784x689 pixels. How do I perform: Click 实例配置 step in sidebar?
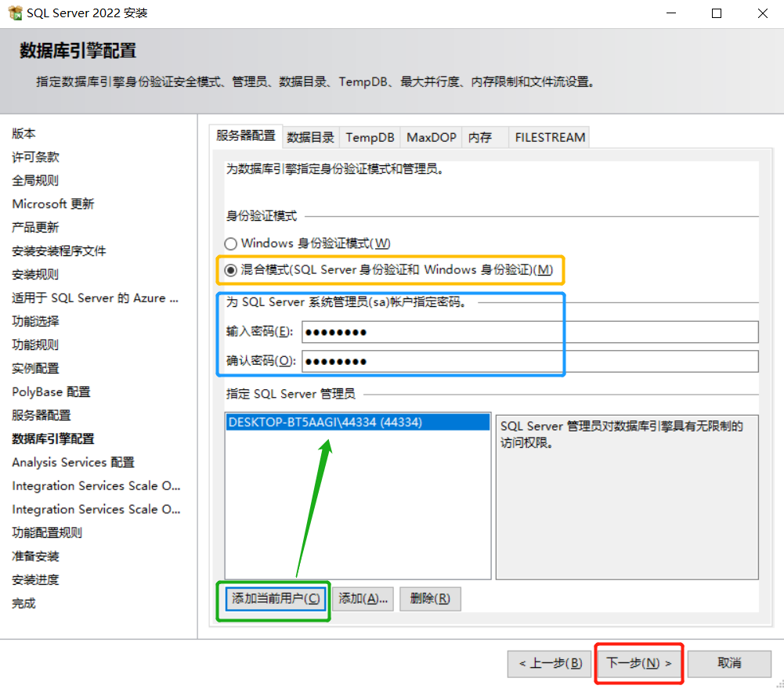coord(35,369)
